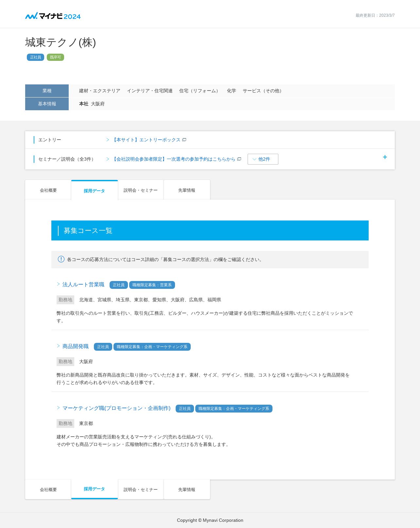Click 東京都 work location text
The image size is (420, 528).
pos(86,423)
